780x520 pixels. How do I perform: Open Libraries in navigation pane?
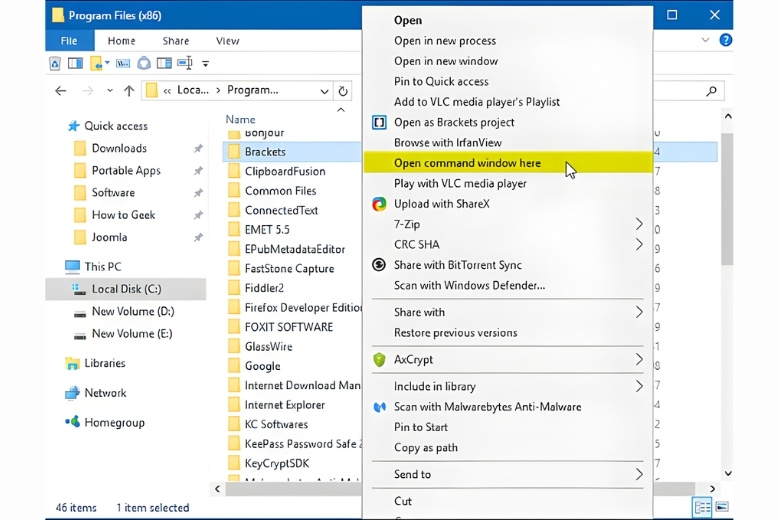[x=96, y=363]
